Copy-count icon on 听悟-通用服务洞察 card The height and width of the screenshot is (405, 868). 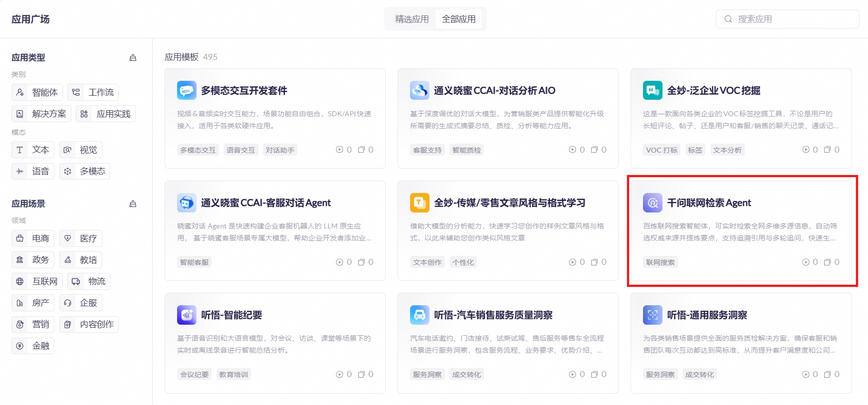827,374
